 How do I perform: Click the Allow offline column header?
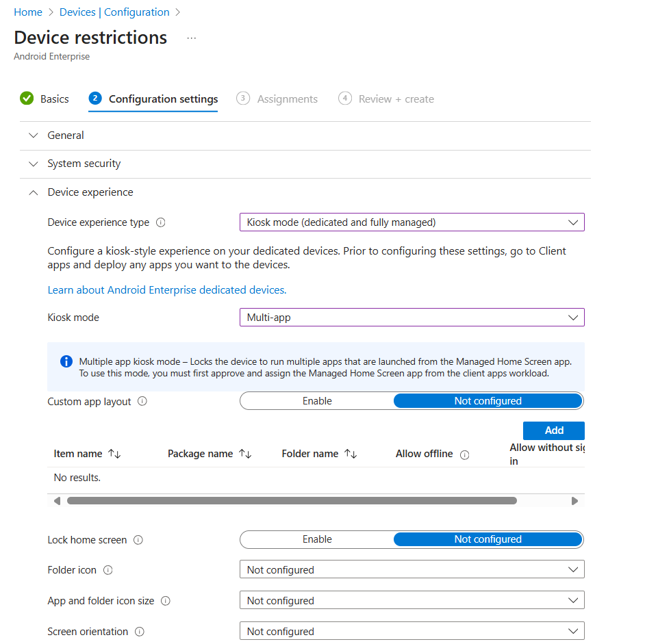click(x=424, y=454)
